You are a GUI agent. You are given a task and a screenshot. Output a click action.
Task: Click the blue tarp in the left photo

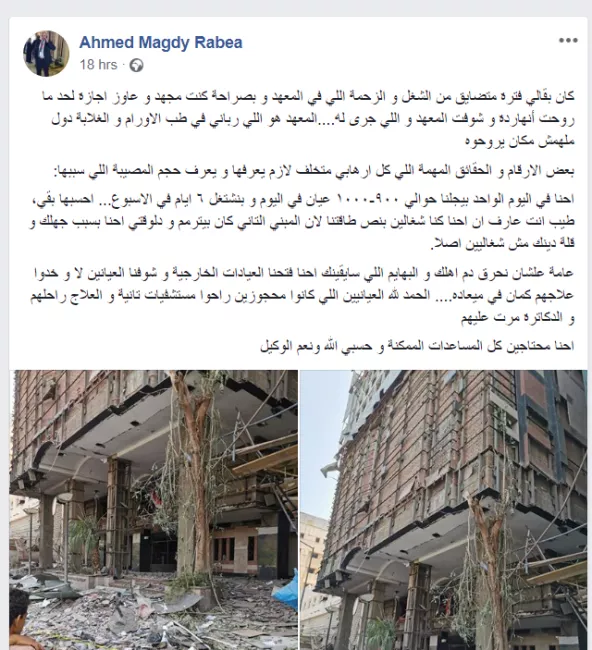coord(287,590)
